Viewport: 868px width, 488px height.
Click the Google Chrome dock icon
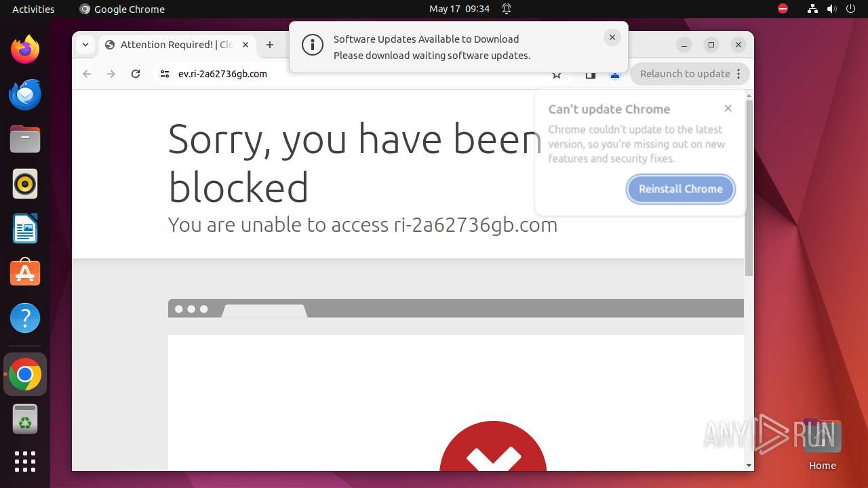pyautogui.click(x=25, y=374)
